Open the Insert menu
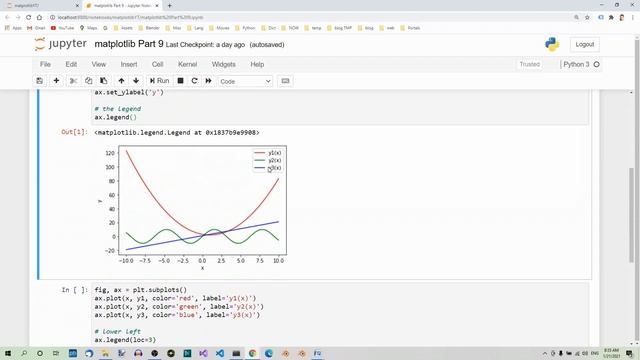The width and height of the screenshot is (640, 360). [129, 64]
